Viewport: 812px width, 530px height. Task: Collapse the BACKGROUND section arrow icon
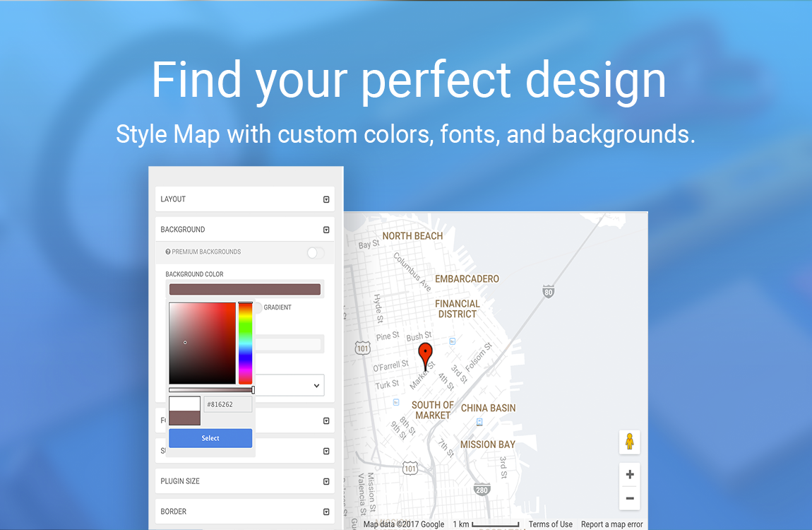(326, 230)
